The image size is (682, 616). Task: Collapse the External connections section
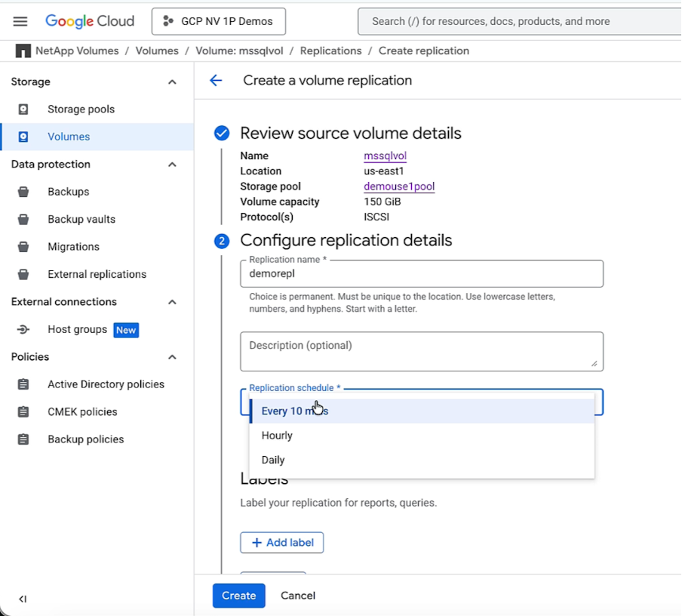pos(172,302)
